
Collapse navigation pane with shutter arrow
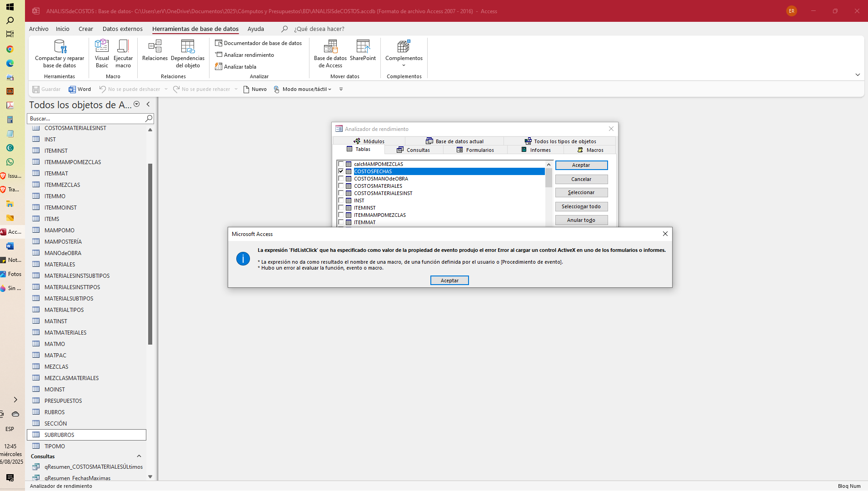pyautogui.click(x=148, y=104)
